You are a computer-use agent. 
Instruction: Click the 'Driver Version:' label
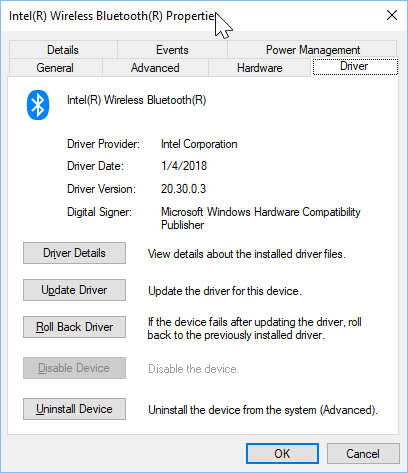point(101,189)
